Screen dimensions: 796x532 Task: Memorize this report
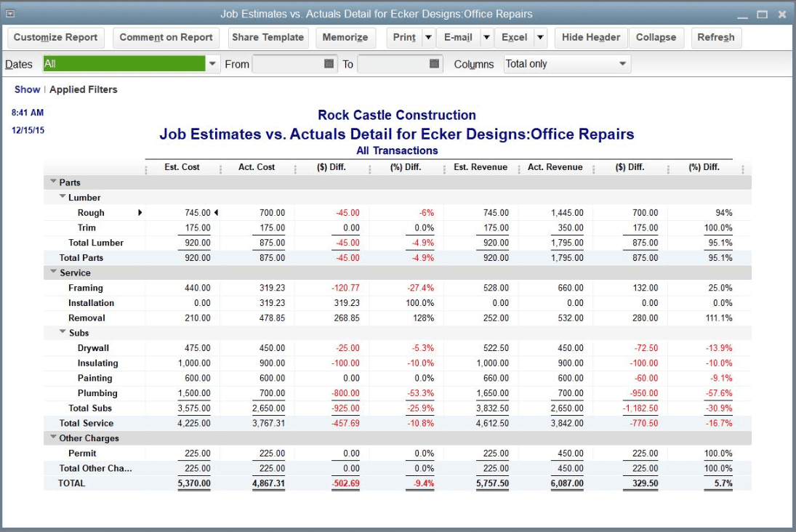pyautogui.click(x=345, y=38)
